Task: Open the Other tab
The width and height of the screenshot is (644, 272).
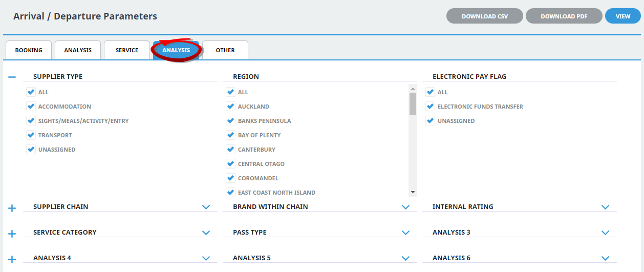Action: (225, 50)
